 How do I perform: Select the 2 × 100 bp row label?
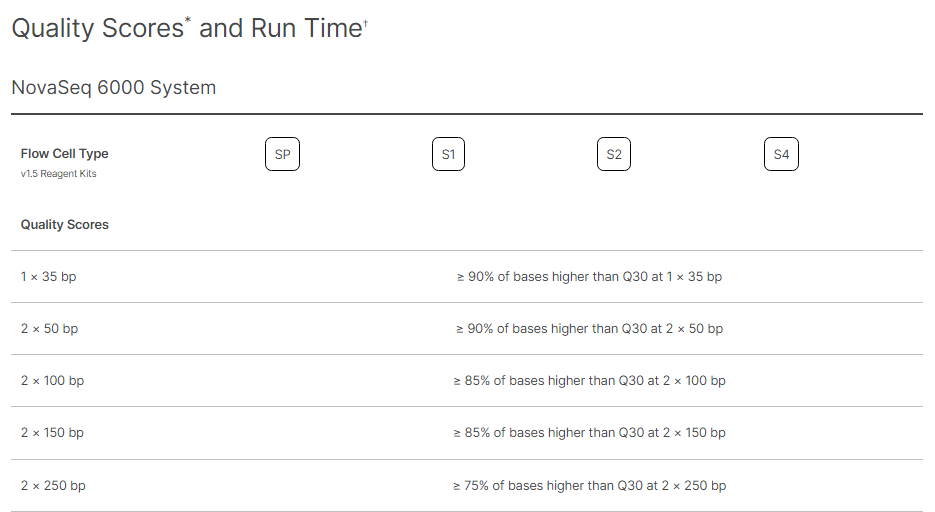point(52,380)
